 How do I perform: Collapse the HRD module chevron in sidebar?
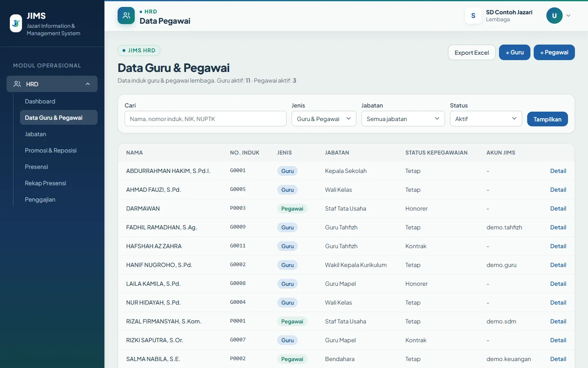88,84
